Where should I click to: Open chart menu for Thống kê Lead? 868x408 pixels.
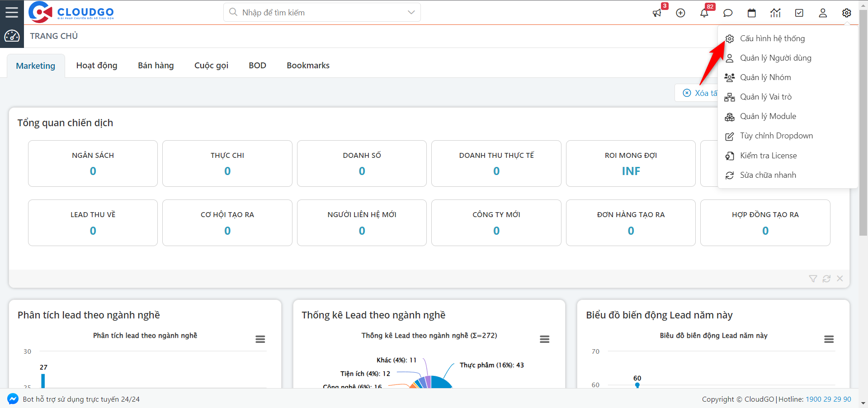544,339
